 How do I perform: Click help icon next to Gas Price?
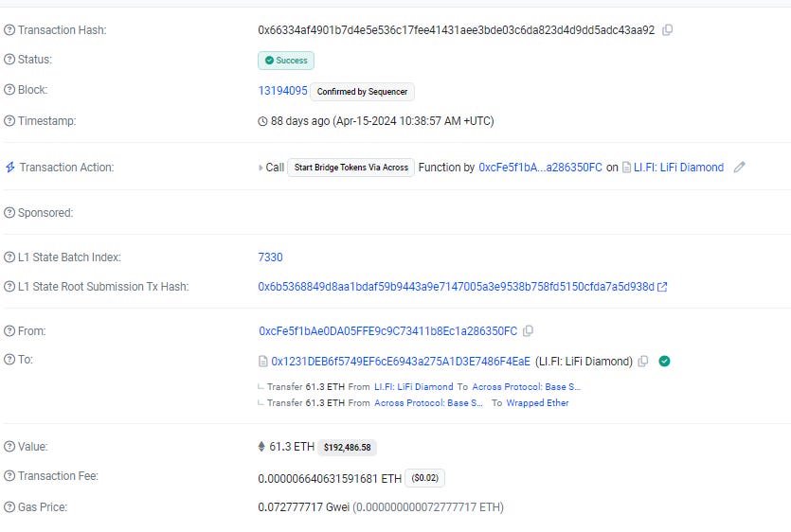click(9, 506)
